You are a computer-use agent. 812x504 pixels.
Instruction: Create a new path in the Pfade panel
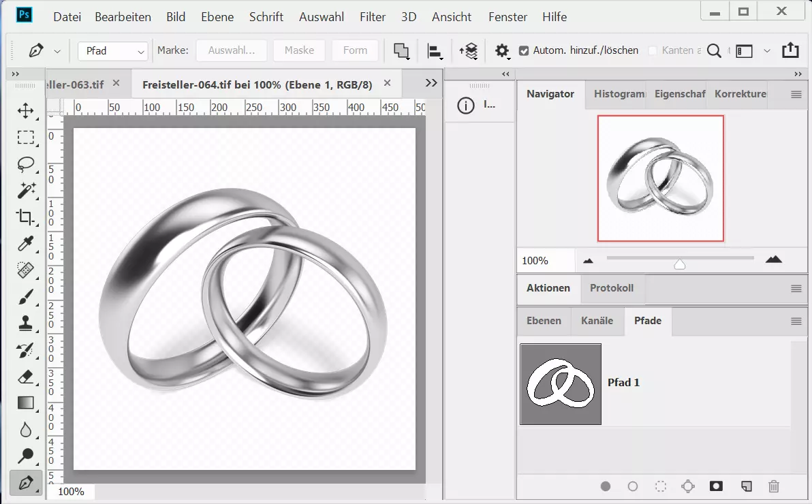[746, 486]
